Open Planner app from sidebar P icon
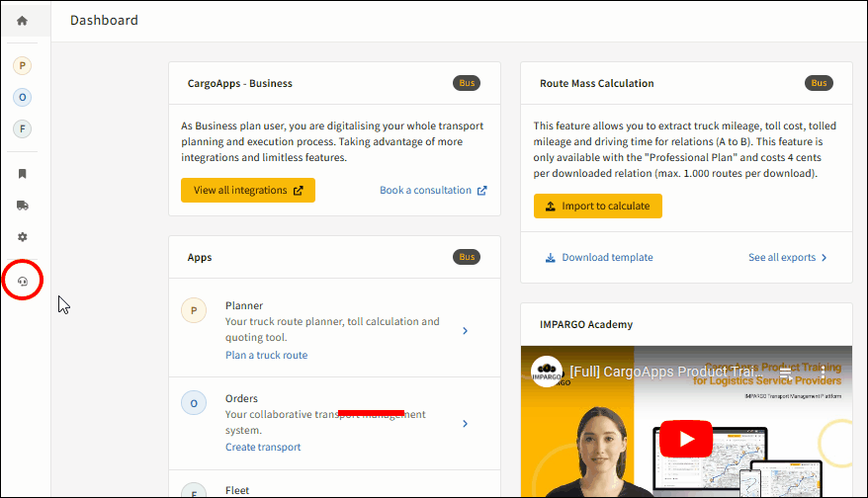 click(x=22, y=66)
